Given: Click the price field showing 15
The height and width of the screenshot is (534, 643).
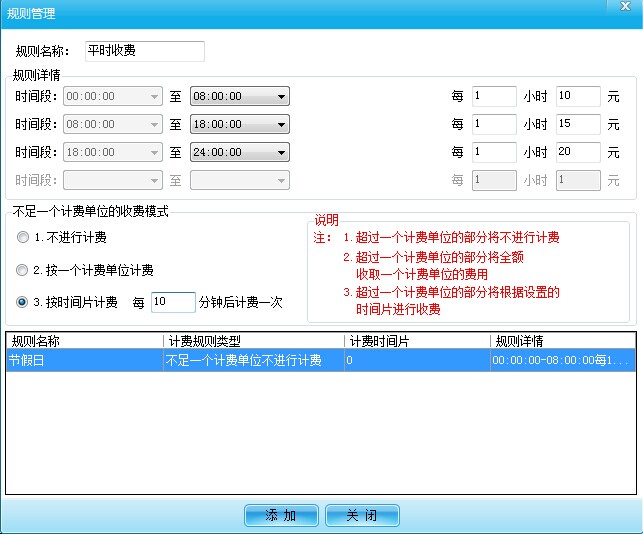Looking at the screenshot, I should [578, 124].
